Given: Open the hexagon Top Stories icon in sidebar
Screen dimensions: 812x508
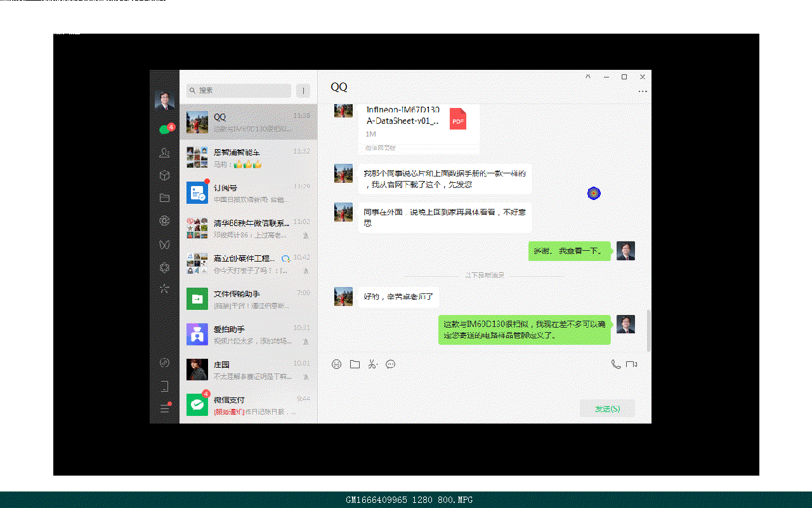Looking at the screenshot, I should coord(164,267).
